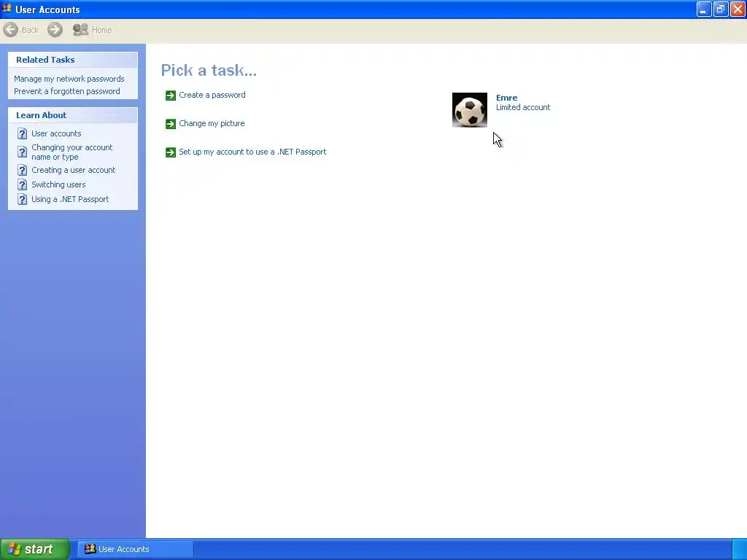747x560 pixels.
Task: Click the green arrow beside Change my picture
Action: pyautogui.click(x=171, y=124)
